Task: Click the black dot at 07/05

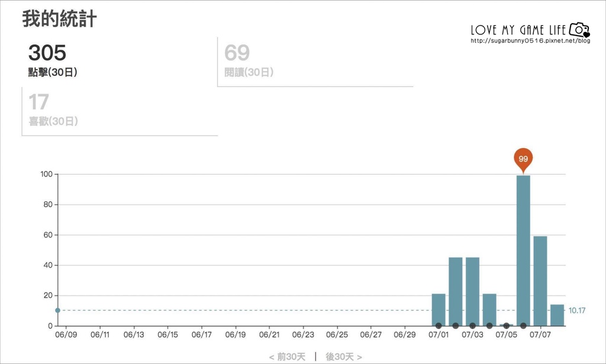Action: pyautogui.click(x=507, y=326)
